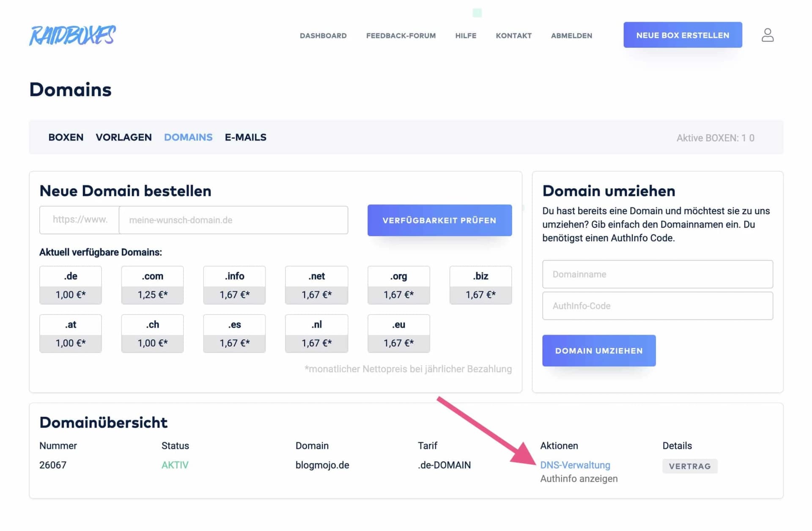The height and width of the screenshot is (531, 812).
Task: Open the FEEDBACK-FORUM page
Action: [x=401, y=36]
